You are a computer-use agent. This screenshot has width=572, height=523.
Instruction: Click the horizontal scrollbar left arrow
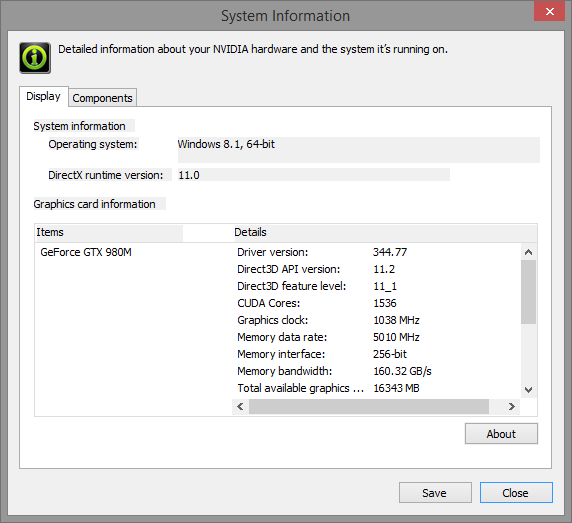240,406
